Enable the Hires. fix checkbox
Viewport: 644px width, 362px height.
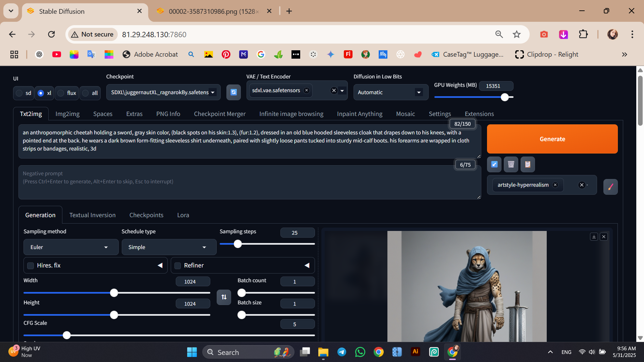(x=31, y=265)
